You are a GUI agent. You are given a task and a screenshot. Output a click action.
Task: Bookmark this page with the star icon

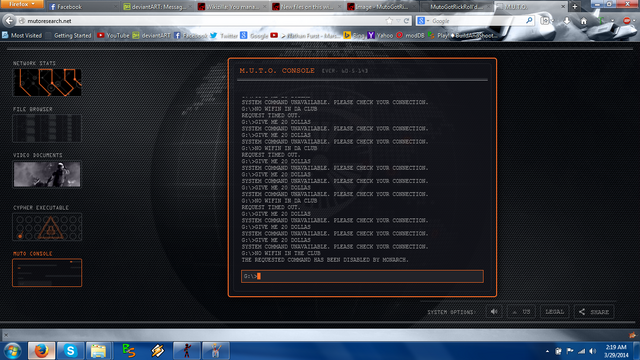389,20
